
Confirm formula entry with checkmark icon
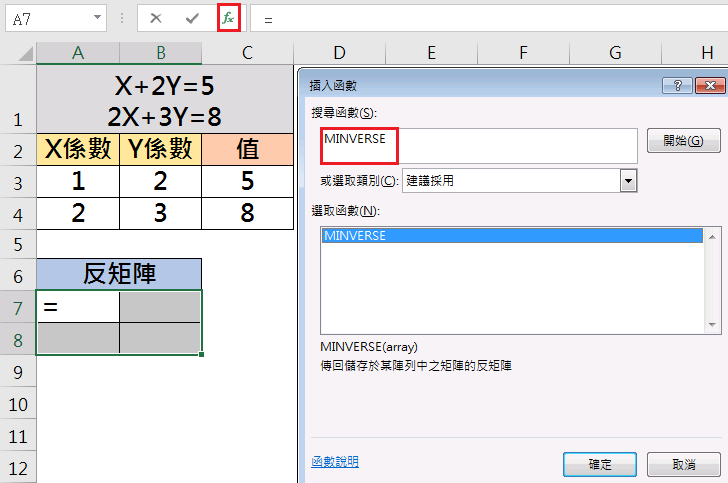(192, 19)
